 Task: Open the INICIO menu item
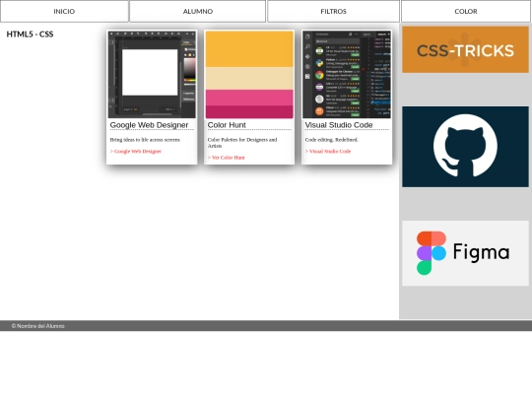[x=64, y=11]
